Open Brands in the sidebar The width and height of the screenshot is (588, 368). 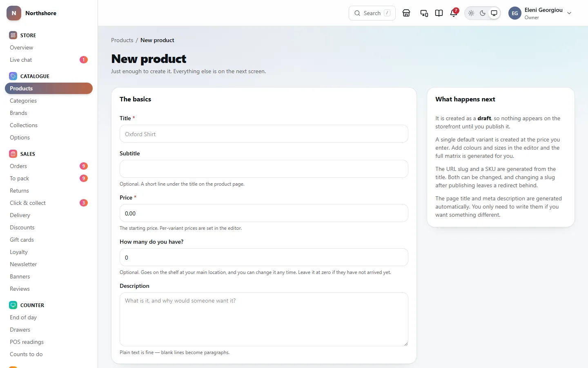point(49,113)
